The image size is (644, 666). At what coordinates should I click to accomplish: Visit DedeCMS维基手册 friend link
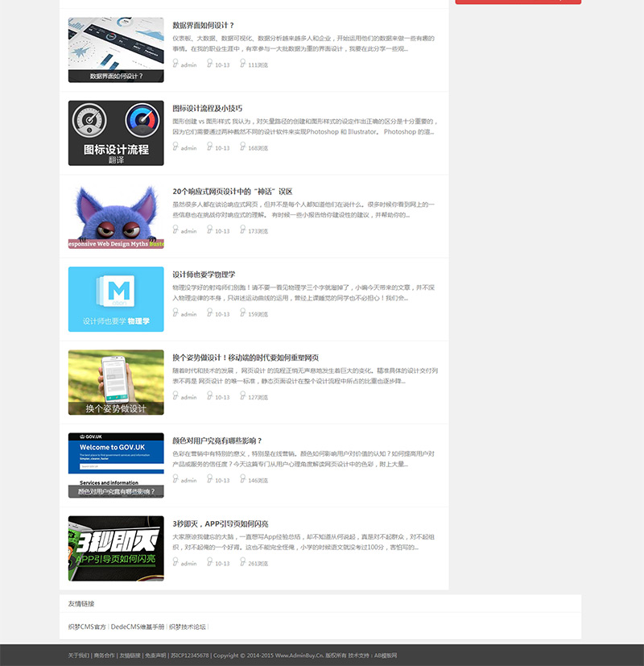pyautogui.click(x=138, y=627)
